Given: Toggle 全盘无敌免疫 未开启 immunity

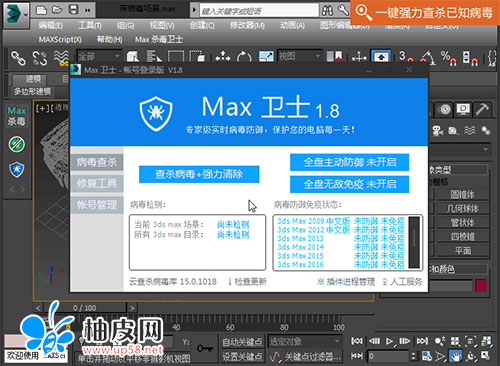Looking at the screenshot, I should point(349,184).
